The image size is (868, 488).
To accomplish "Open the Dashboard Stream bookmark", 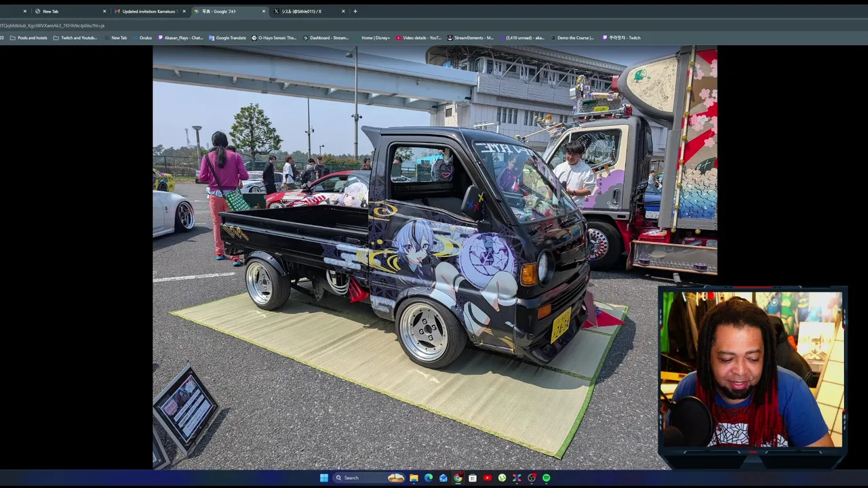I will [325, 38].
